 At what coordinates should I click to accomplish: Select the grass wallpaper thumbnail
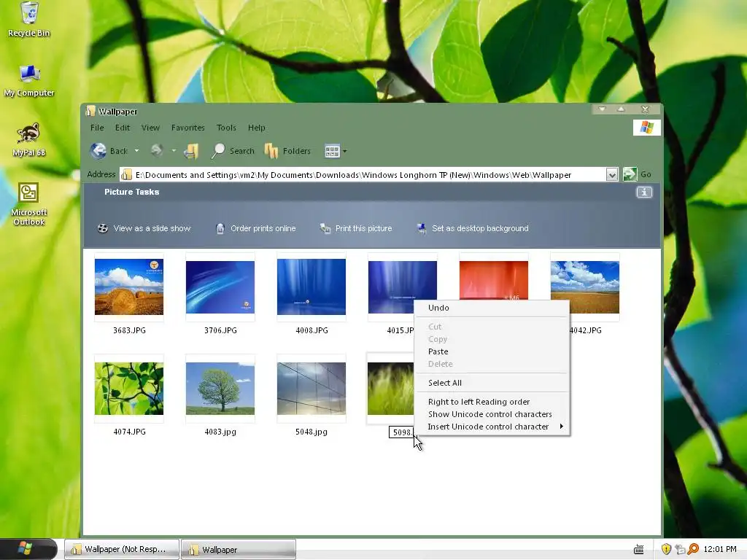[391, 389]
